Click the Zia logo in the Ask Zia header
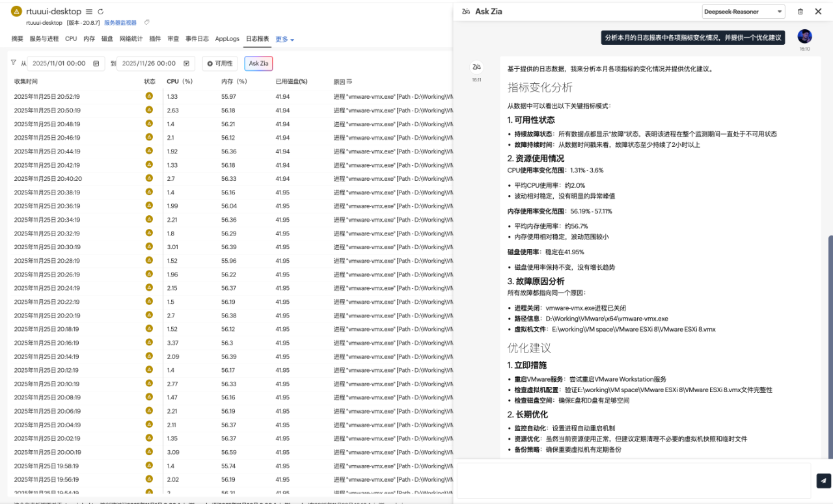The image size is (833, 504). (x=466, y=11)
